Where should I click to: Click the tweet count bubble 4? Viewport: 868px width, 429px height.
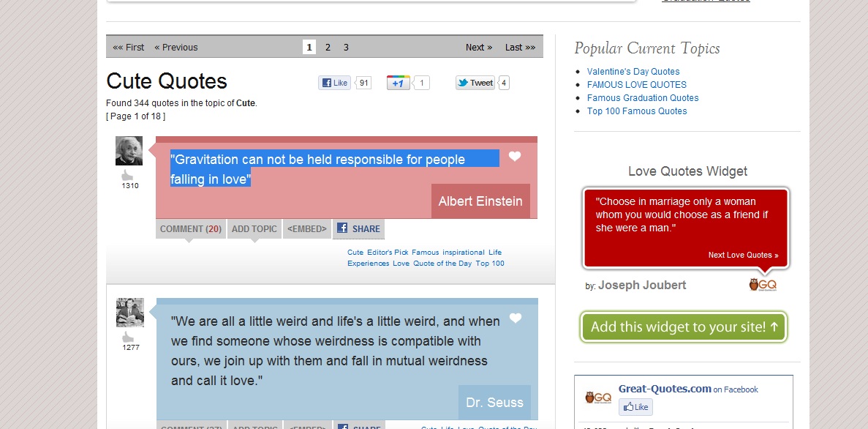504,83
